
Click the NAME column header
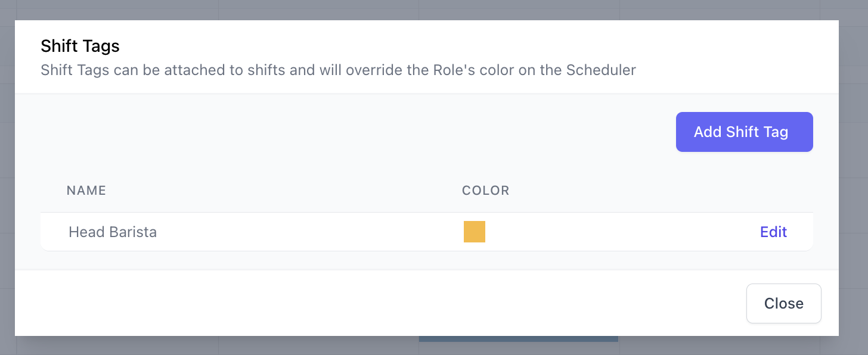click(86, 191)
